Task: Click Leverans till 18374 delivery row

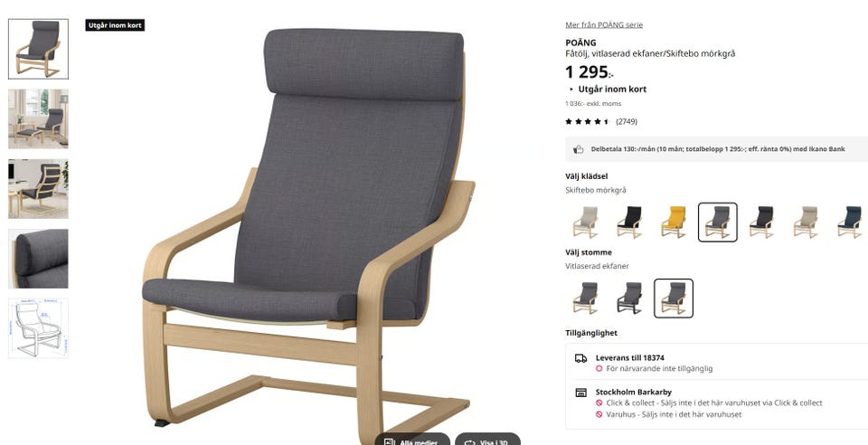Action: [716, 363]
